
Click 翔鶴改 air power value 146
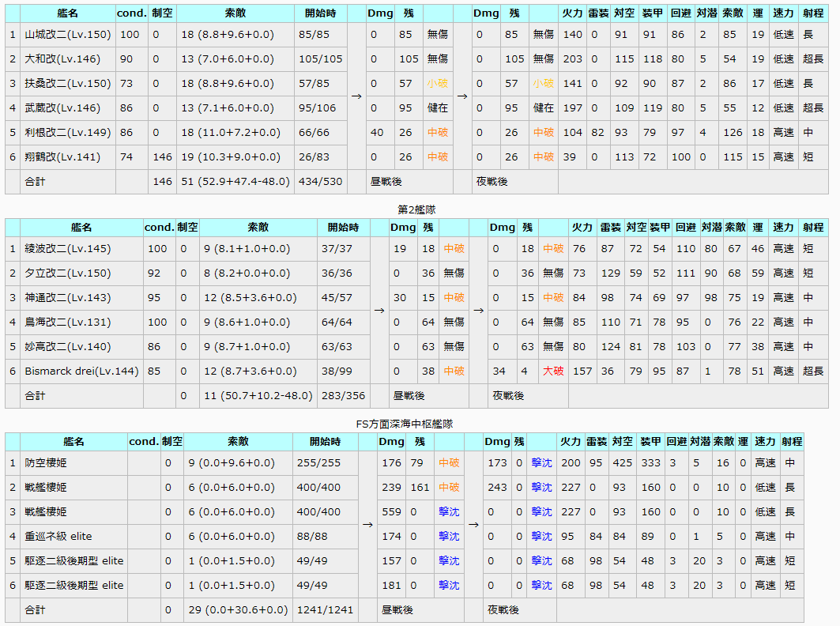coord(162,157)
